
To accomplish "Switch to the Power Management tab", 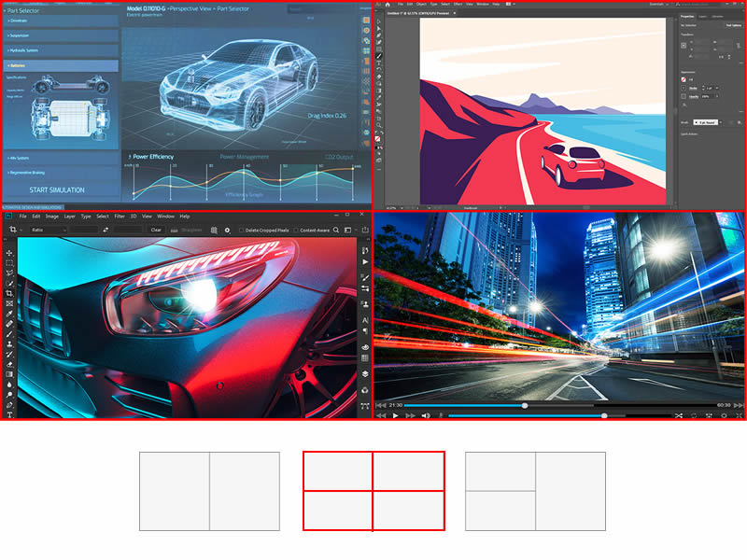I will [x=245, y=157].
